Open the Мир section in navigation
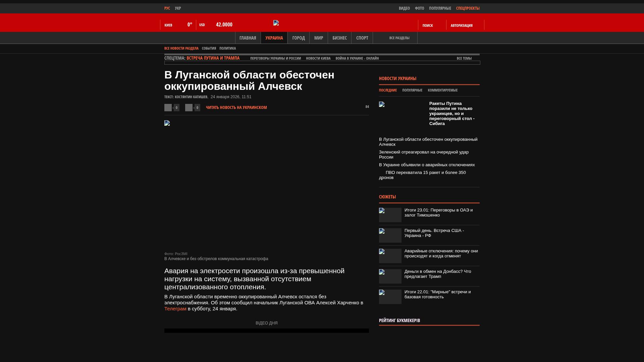 pyautogui.click(x=319, y=38)
